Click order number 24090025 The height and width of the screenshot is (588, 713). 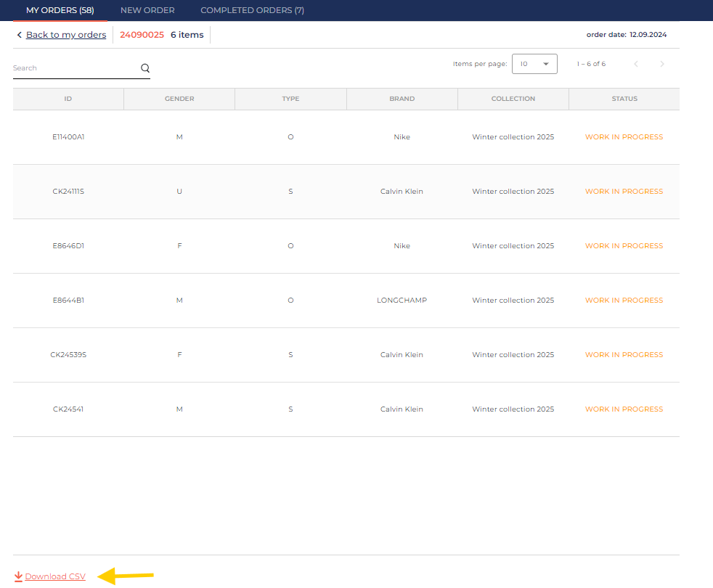(142, 35)
